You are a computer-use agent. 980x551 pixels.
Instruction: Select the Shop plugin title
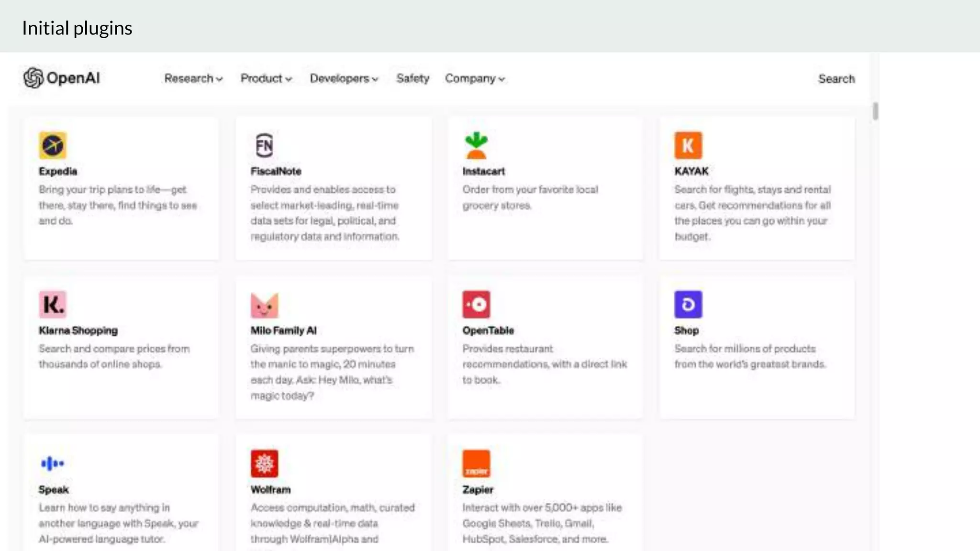687,331
